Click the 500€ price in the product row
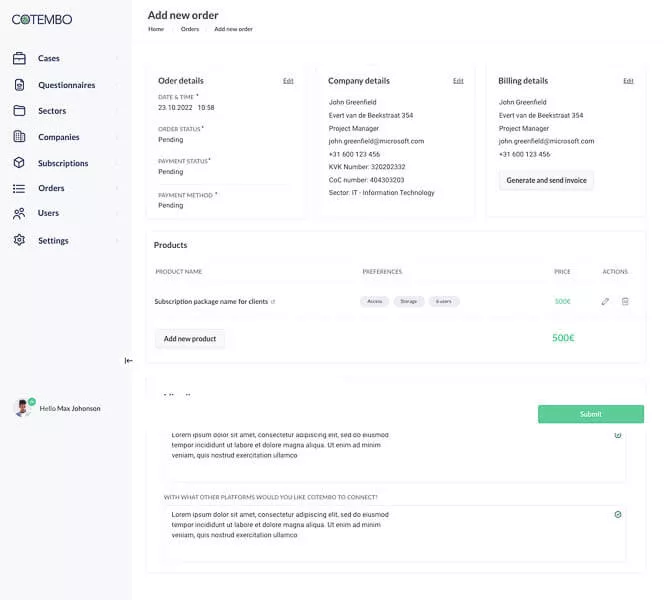Viewport: 664px width, 600px height. (563, 301)
